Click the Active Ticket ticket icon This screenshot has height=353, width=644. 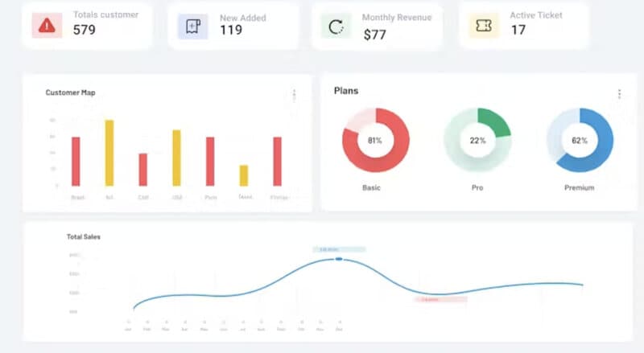click(484, 26)
